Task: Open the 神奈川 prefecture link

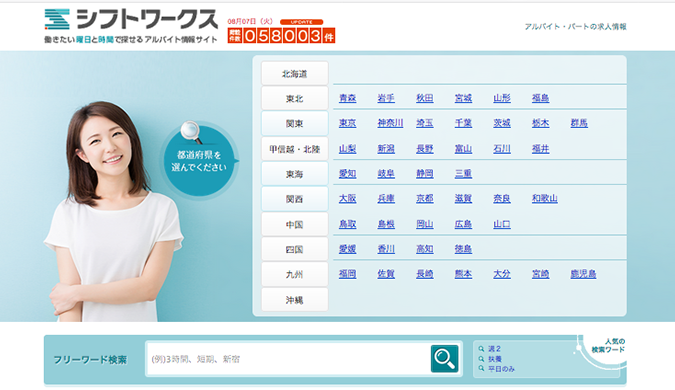Action: click(390, 123)
